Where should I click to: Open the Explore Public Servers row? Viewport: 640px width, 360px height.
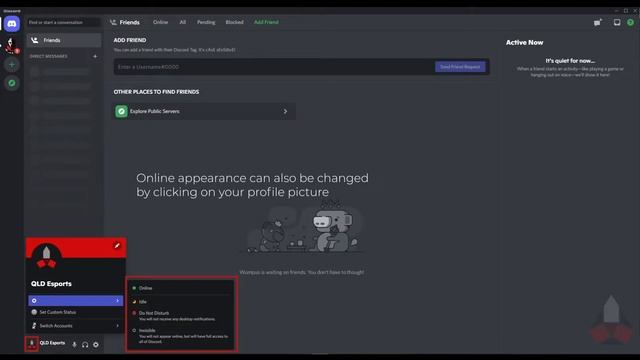pos(204,111)
